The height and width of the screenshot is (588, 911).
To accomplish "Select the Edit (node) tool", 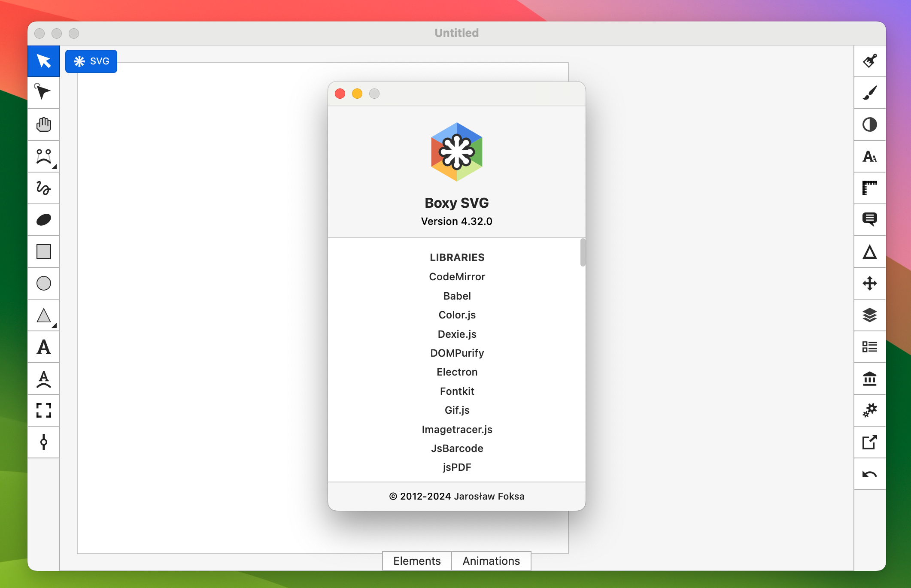I will click(x=43, y=93).
